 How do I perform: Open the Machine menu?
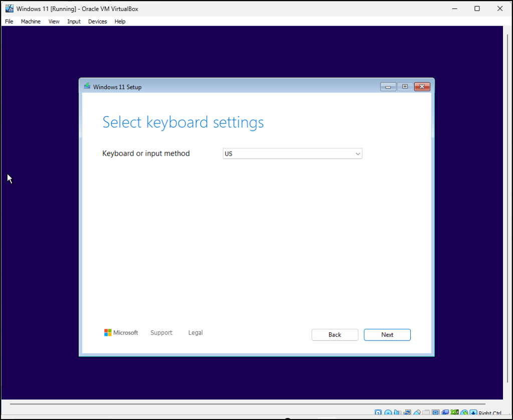click(x=31, y=22)
